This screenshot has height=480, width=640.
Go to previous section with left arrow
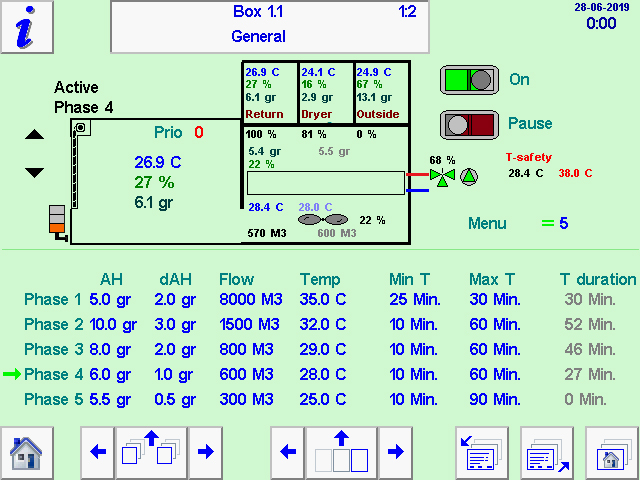tap(288, 452)
